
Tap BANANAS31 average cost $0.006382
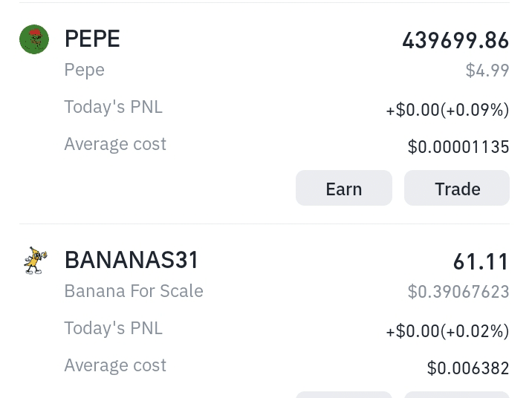point(468,368)
